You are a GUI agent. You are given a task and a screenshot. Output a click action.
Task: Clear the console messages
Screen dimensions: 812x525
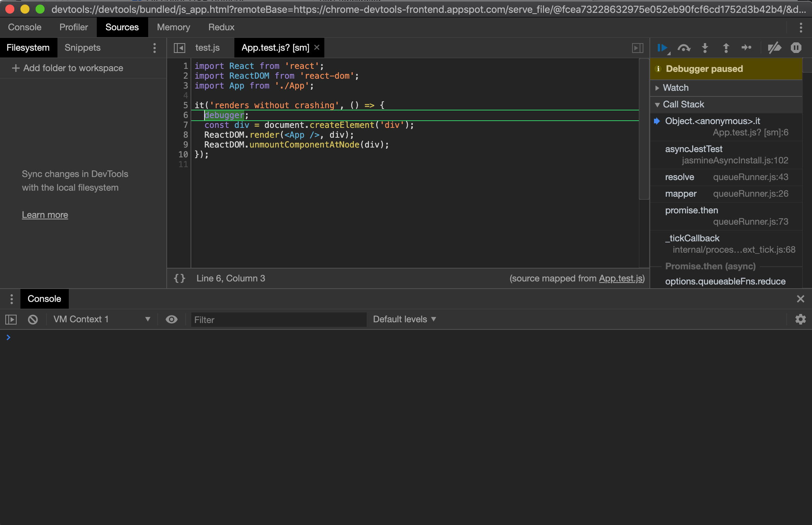(x=33, y=319)
